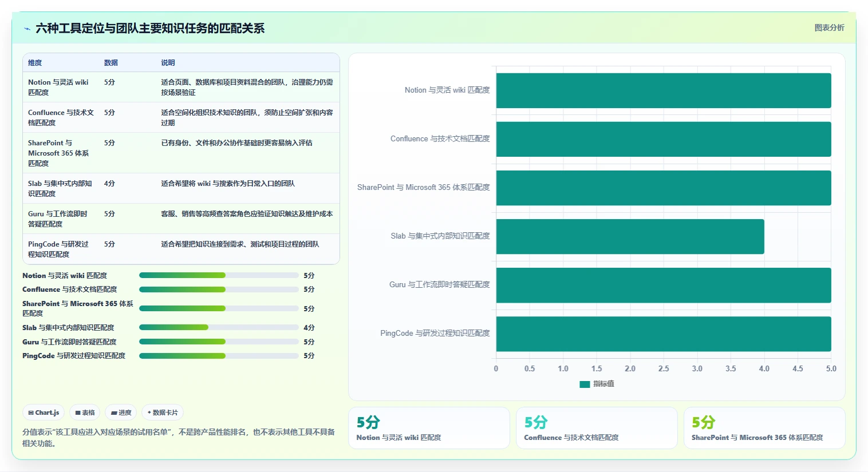This screenshot has width=868, height=472.
Task: Click the 维度 table column header
Action: [x=35, y=63]
